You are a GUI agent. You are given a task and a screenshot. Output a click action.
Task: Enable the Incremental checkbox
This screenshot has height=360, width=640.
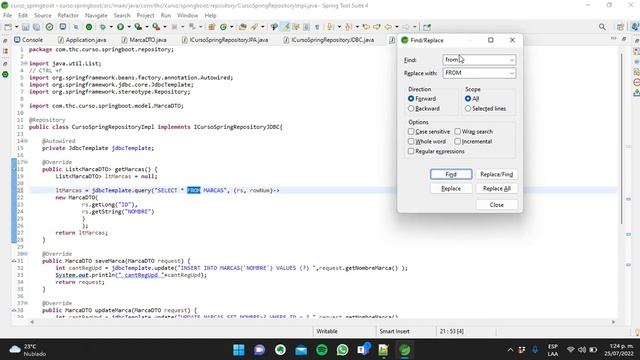458,141
